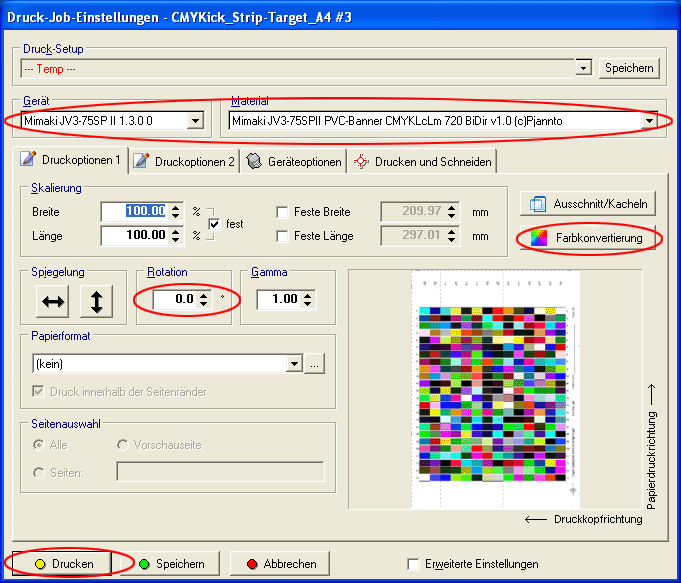Click the Farbkonvertierung color button
681x583 pixels.
(x=586, y=239)
